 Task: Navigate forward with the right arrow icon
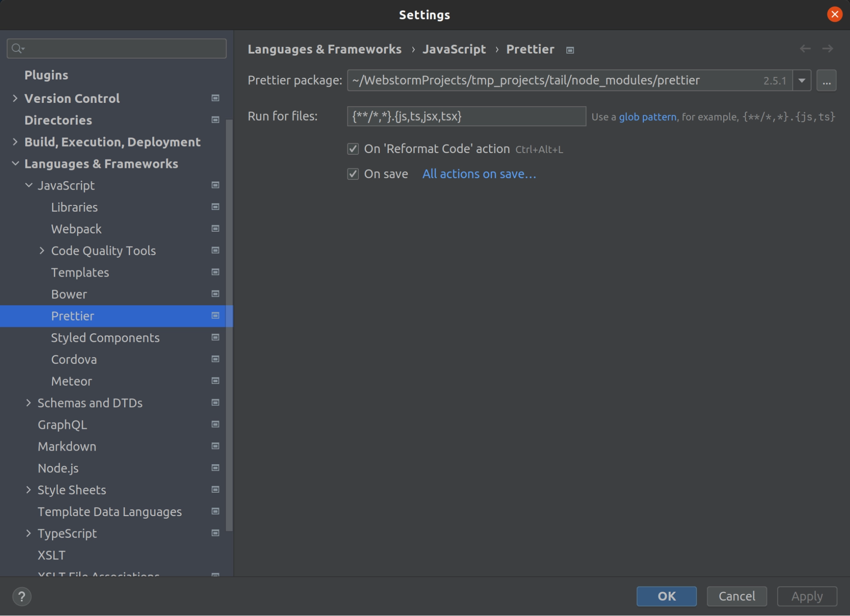[827, 49]
